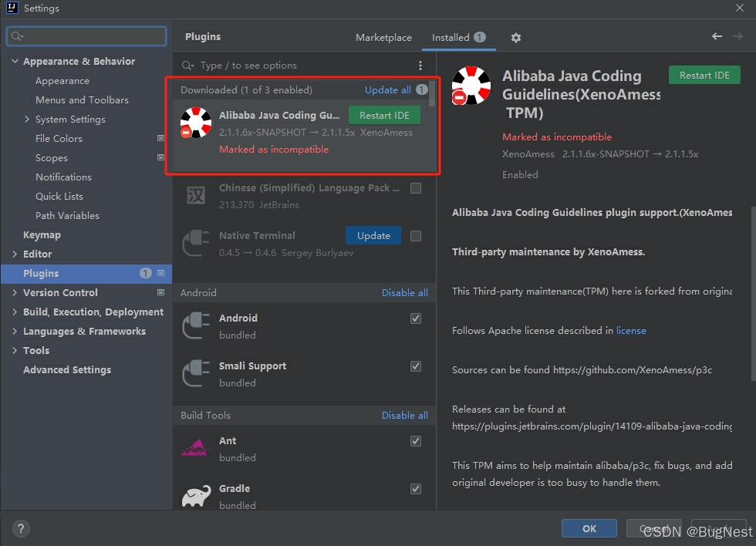
Task: Click the Alibaba plugin icon in list
Action: 196,123
